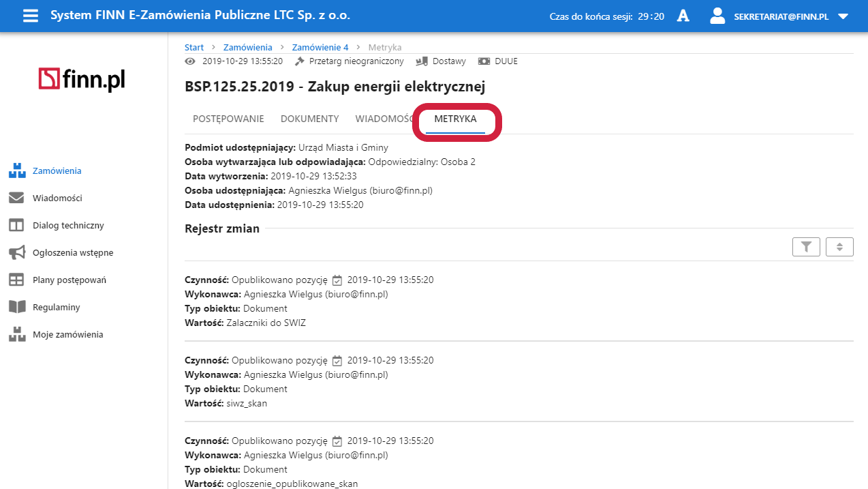The width and height of the screenshot is (868, 489).
Task: Click the DUUE label in the info row
Action: (506, 61)
